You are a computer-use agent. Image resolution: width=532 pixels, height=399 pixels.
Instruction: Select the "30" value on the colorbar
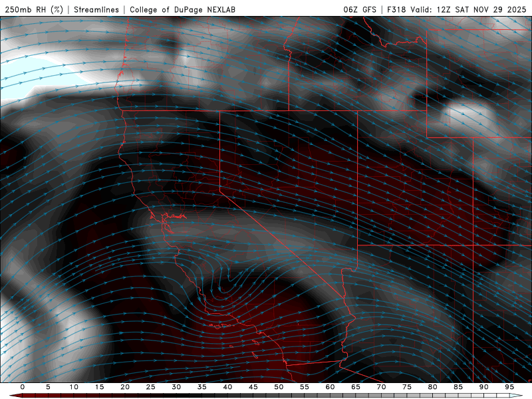coord(176,387)
